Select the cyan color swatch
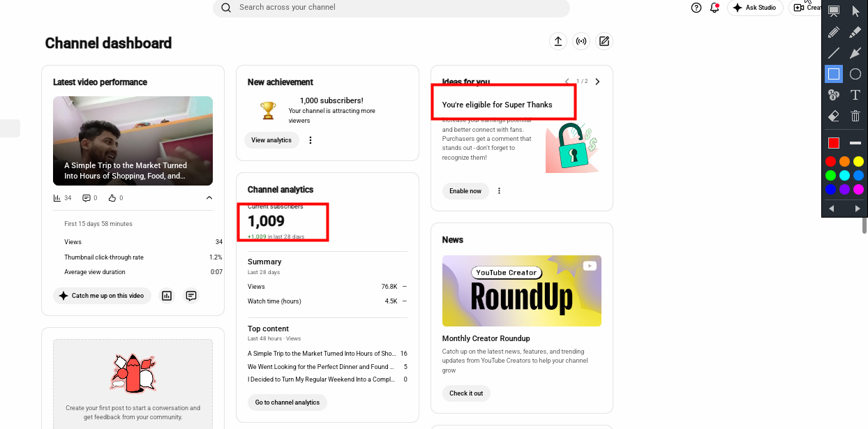The height and width of the screenshot is (429, 868). [844, 176]
